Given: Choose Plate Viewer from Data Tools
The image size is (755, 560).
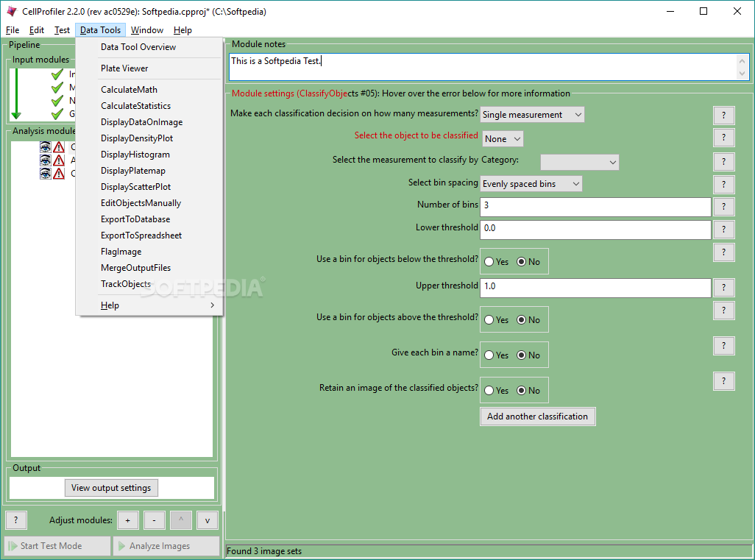Looking at the screenshot, I should tap(149, 68).
